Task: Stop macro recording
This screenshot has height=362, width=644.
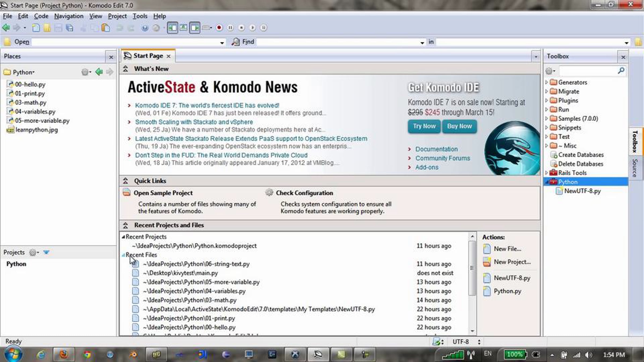Action: pos(241,28)
